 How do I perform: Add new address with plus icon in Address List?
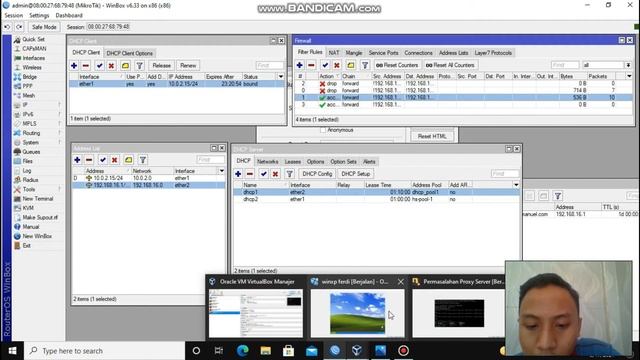pos(77,160)
